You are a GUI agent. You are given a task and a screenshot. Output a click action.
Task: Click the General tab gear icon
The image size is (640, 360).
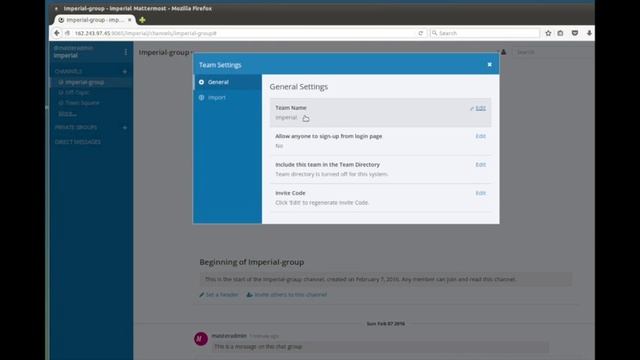coord(201,82)
